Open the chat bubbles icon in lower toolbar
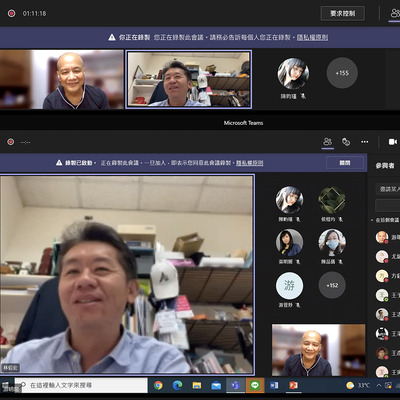The width and height of the screenshot is (400, 400). [x=346, y=142]
